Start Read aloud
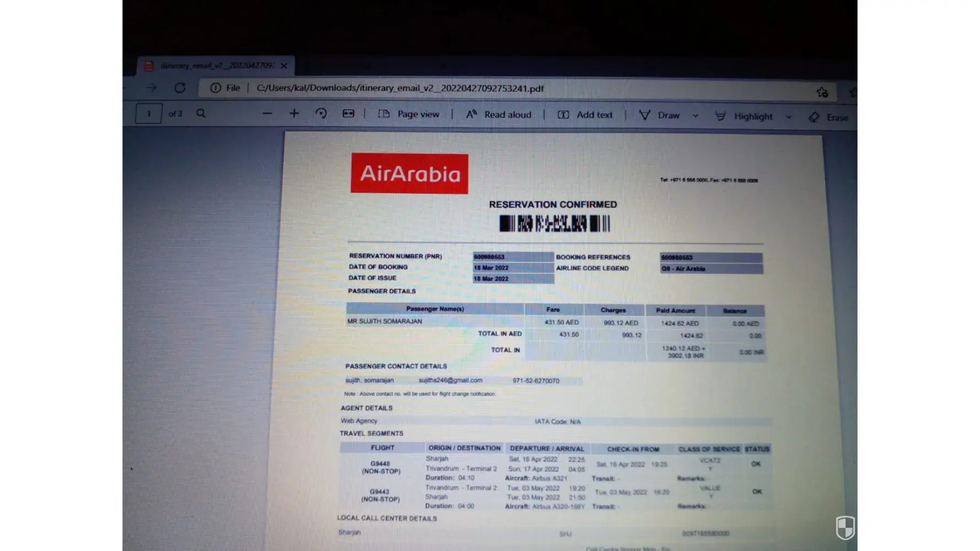Screen dimensions: 980x551 click(499, 115)
